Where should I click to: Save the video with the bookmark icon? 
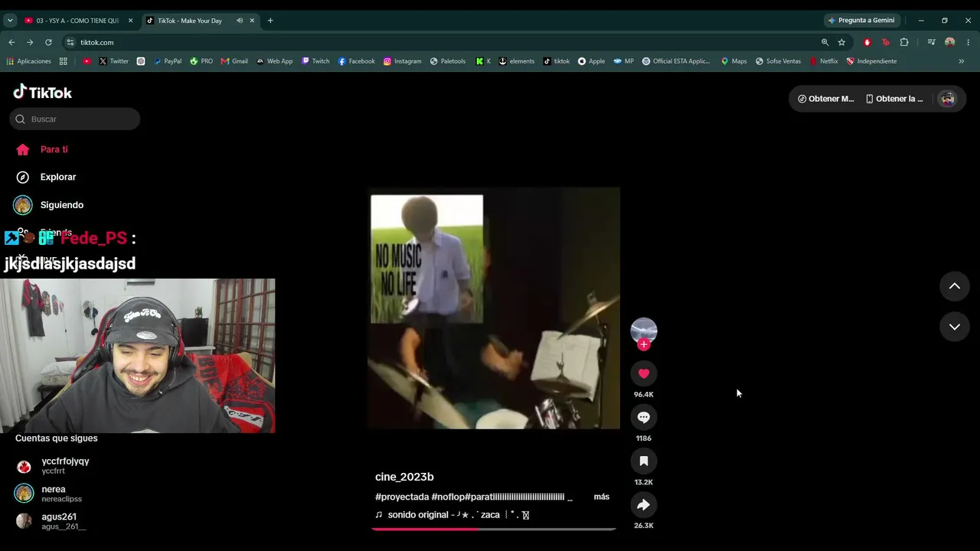click(x=644, y=461)
